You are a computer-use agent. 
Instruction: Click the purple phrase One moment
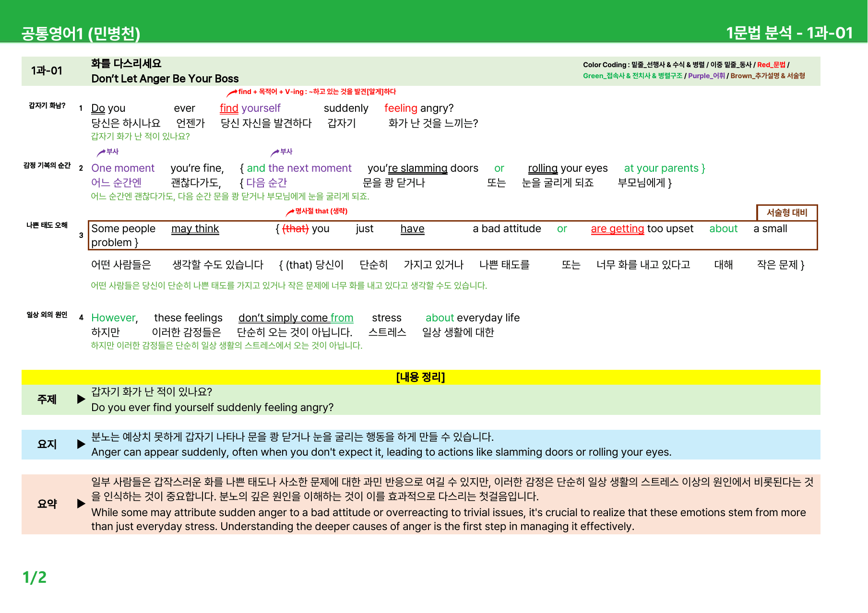pyautogui.click(x=123, y=168)
